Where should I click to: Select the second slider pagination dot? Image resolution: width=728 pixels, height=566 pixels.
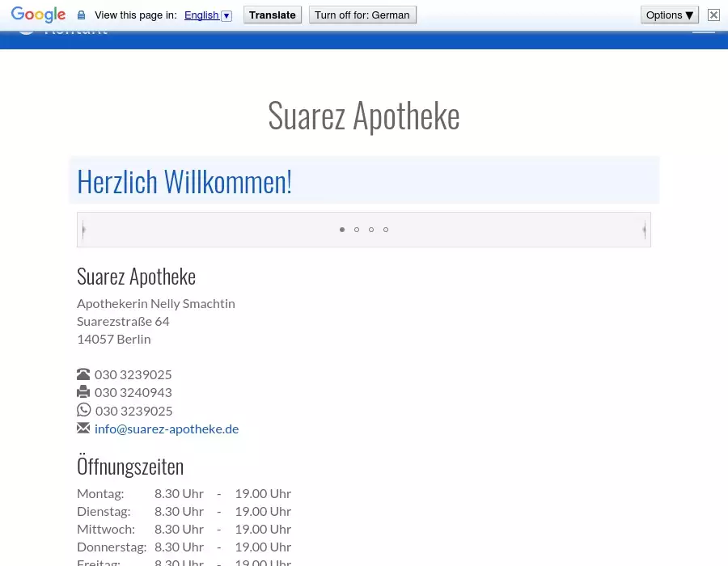pyautogui.click(x=357, y=230)
